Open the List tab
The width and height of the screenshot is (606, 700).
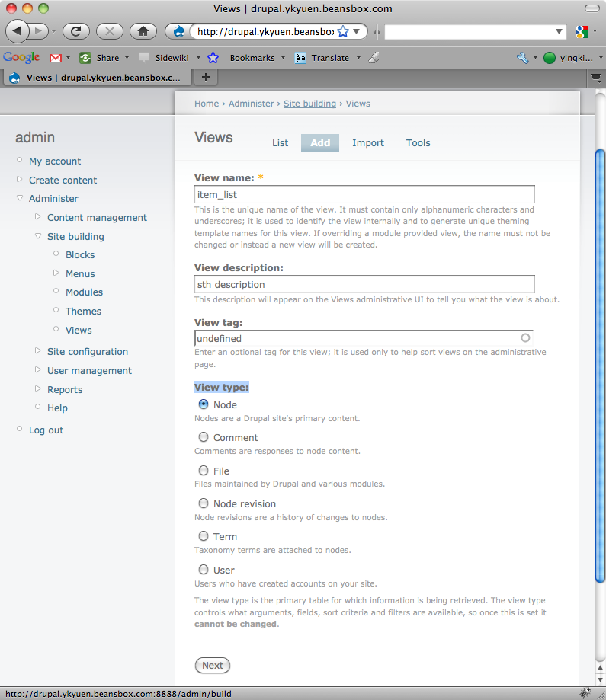[280, 143]
